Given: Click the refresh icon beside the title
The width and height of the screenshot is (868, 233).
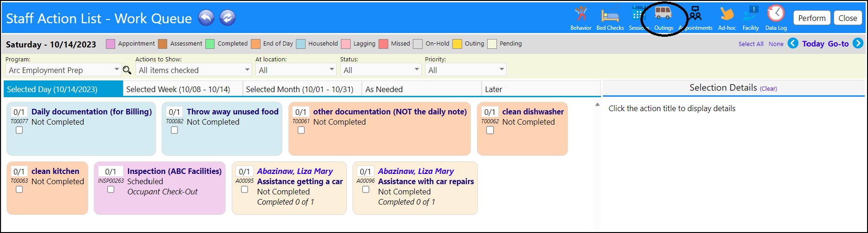Looking at the screenshot, I should point(228,18).
